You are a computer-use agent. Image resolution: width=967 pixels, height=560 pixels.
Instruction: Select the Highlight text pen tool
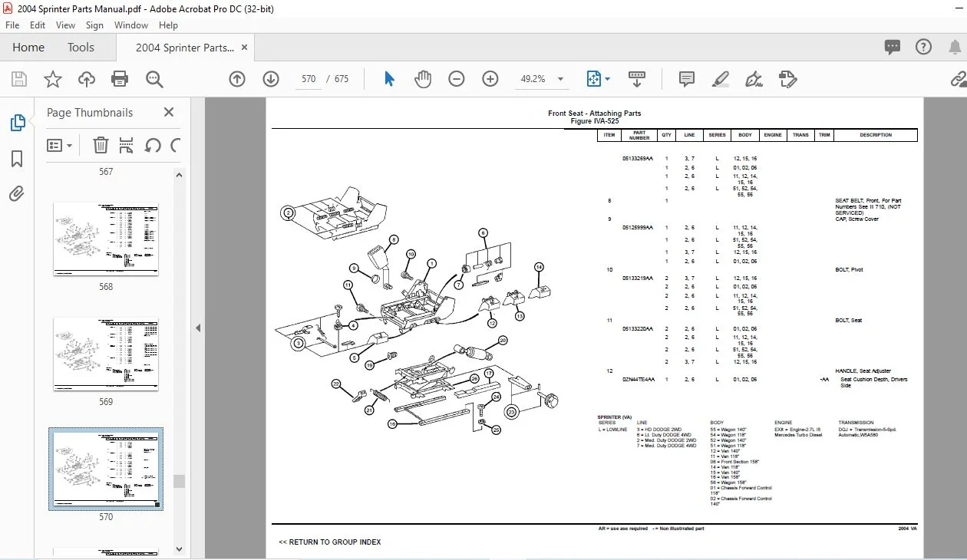pos(720,79)
